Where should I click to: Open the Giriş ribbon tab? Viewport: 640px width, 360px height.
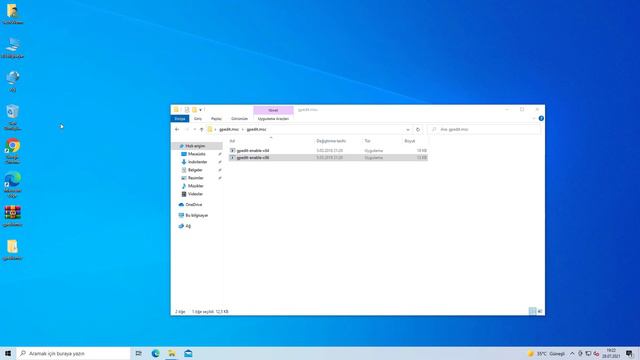[x=198, y=118]
